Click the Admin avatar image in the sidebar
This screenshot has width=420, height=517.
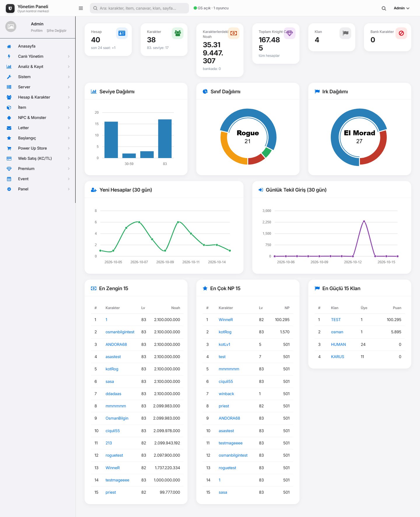click(11, 27)
